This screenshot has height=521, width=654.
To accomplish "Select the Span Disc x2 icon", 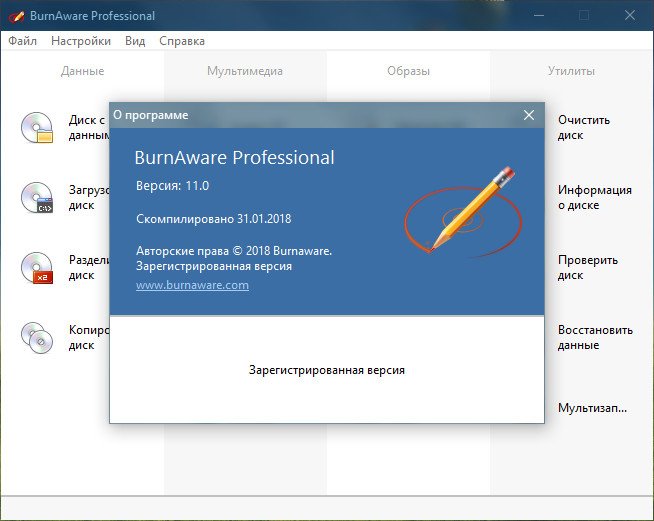I will [37, 268].
